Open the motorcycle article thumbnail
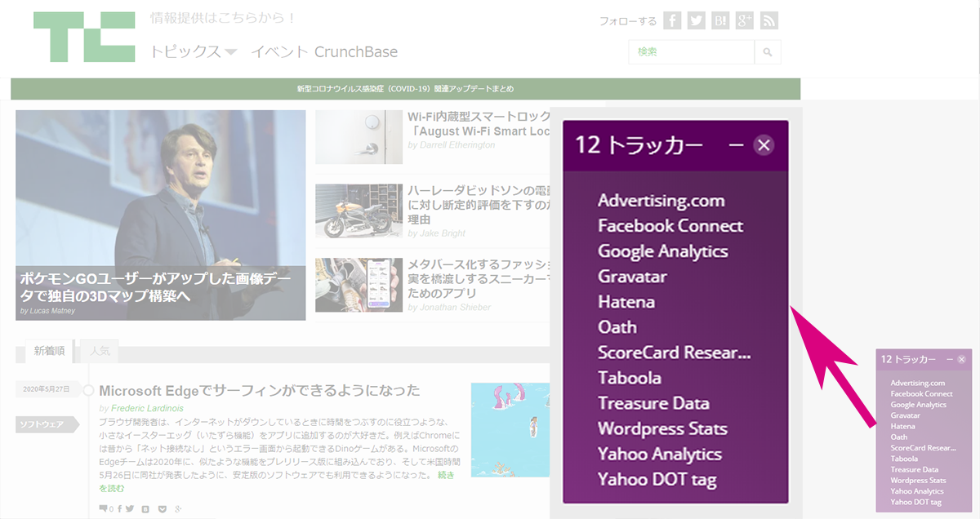The width and height of the screenshot is (980, 519). click(359, 211)
